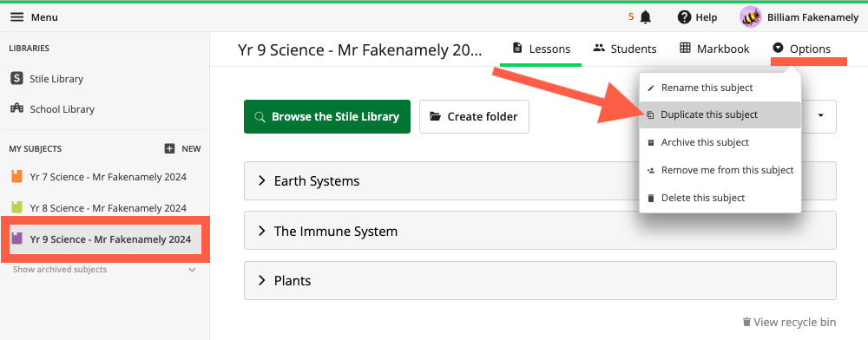Click the Stile Library S icon
The width and height of the screenshot is (868, 340).
coord(17,79)
